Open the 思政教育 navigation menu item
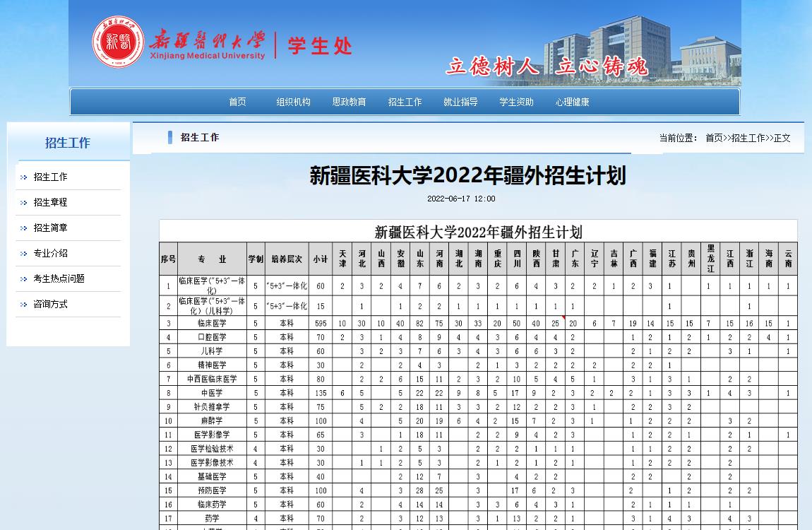The height and width of the screenshot is (530, 812). pyautogui.click(x=349, y=102)
